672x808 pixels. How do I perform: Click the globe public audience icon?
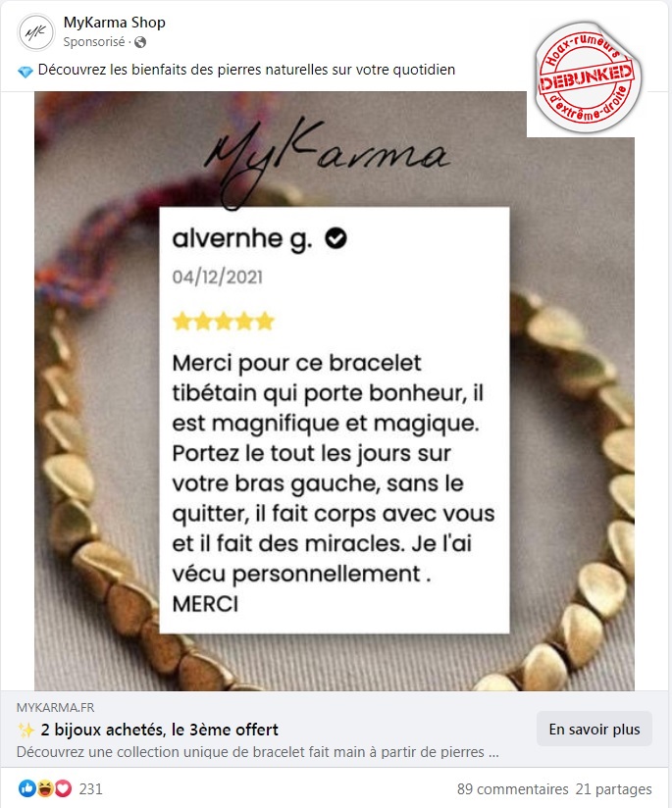point(140,42)
